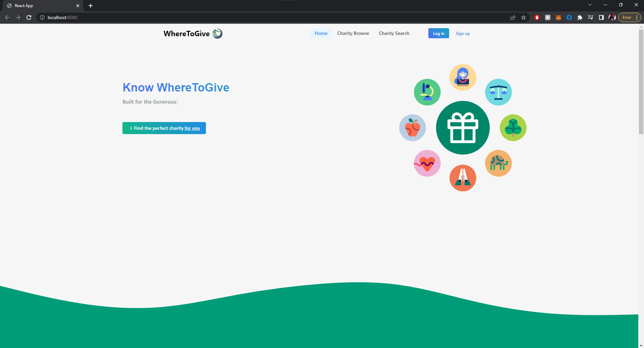Image resolution: width=644 pixels, height=348 pixels.
Task: Click the elephant animal welfare icon
Action: click(x=498, y=163)
